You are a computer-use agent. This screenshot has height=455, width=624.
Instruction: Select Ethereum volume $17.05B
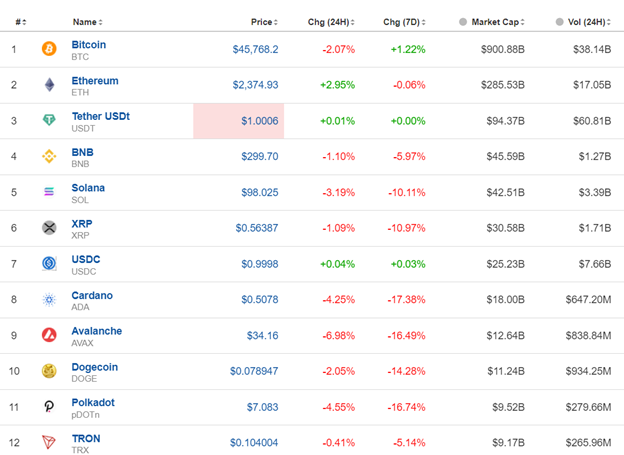[x=592, y=85]
